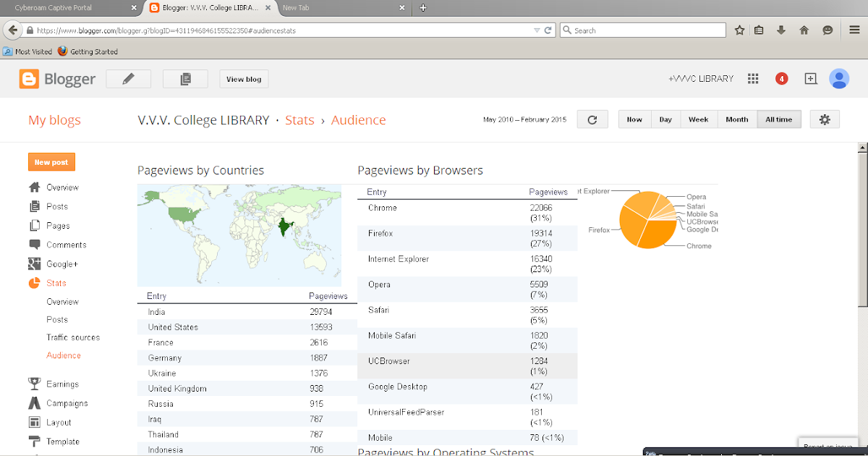Screen dimensions: 868x456
Task: Click the Stats pie chart icon
Action: tap(34, 283)
